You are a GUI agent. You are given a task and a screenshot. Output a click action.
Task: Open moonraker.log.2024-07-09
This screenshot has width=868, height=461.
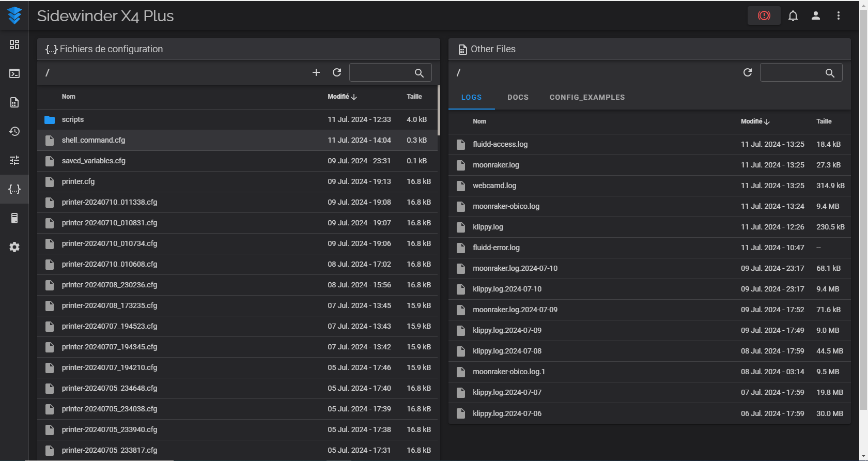pyautogui.click(x=649, y=310)
